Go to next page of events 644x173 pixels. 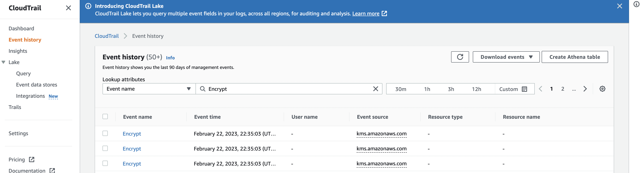(585, 89)
